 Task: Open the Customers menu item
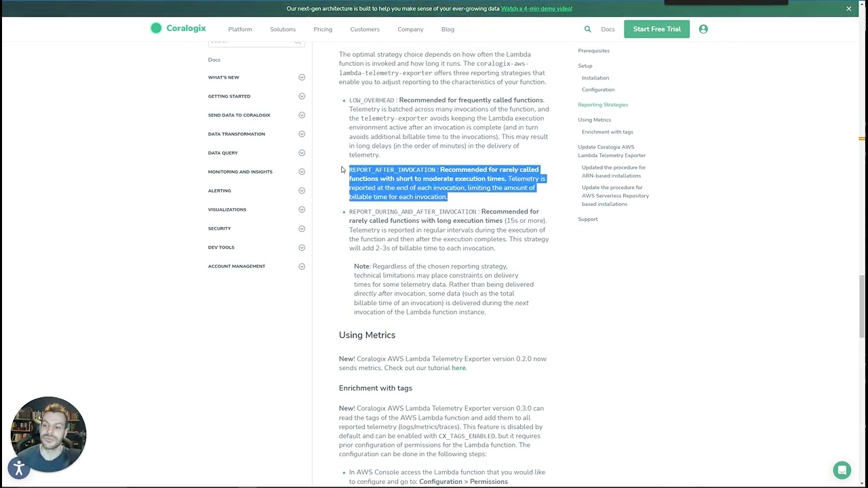click(x=365, y=29)
